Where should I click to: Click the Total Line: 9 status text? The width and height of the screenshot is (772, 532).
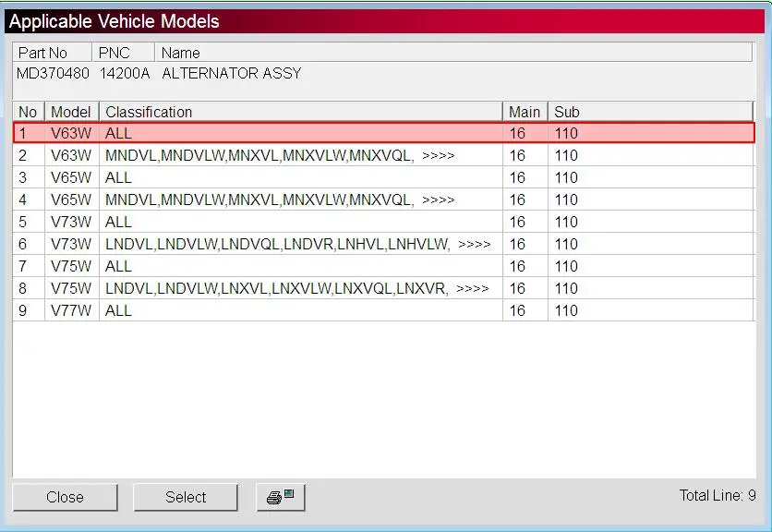(718, 495)
